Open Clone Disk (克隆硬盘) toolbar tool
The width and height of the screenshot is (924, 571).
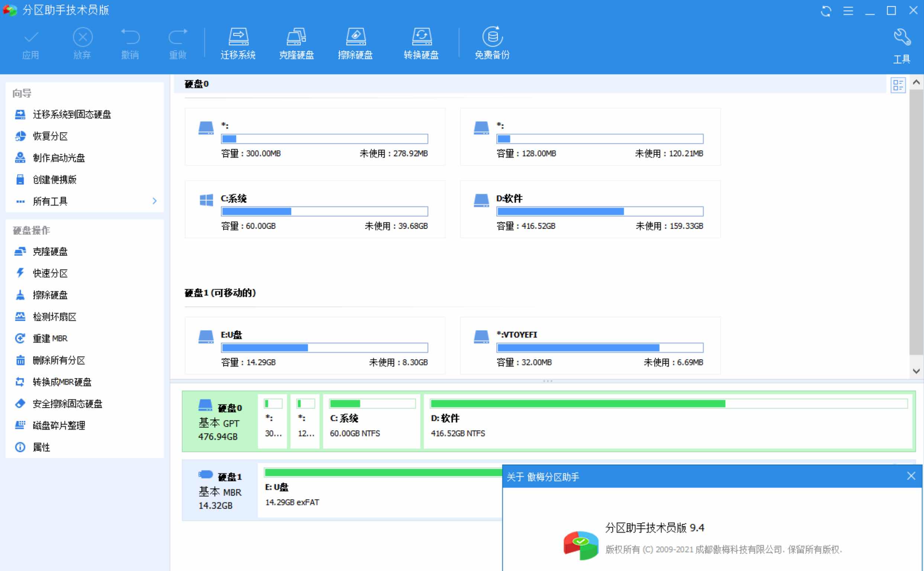(297, 43)
